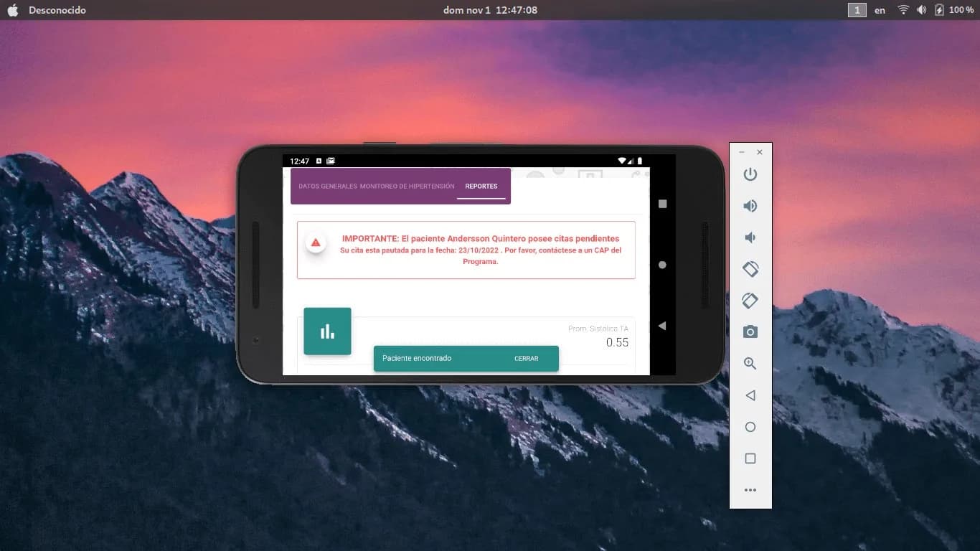980x551 pixels.
Task: Rotate the device left using the emulator toolbar
Action: pos(750,269)
